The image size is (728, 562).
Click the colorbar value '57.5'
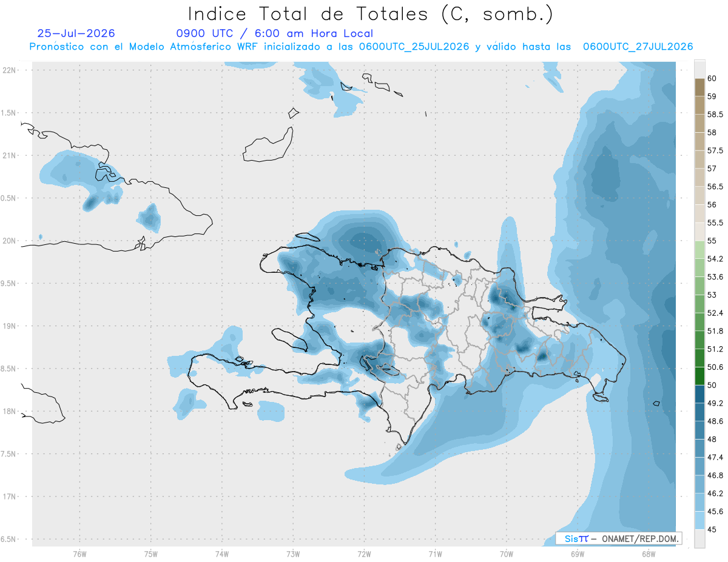(715, 150)
